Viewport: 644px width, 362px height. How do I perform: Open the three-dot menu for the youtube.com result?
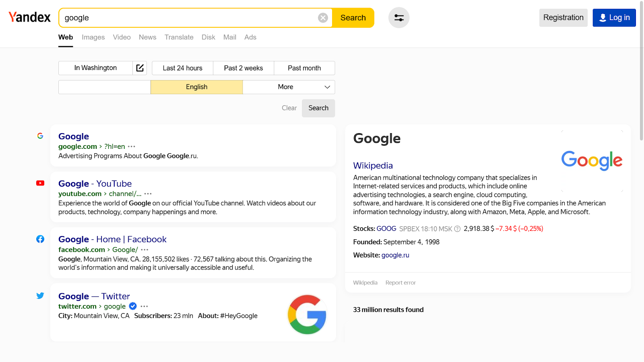pyautogui.click(x=148, y=193)
